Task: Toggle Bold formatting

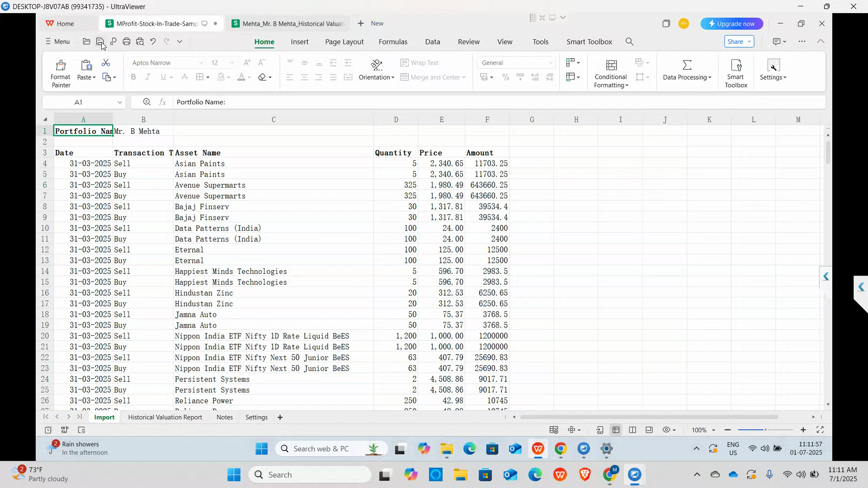Action: tap(133, 77)
